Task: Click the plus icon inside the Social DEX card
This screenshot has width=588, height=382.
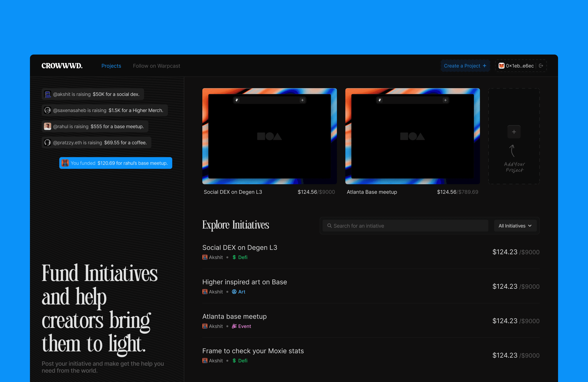Action: (302, 100)
